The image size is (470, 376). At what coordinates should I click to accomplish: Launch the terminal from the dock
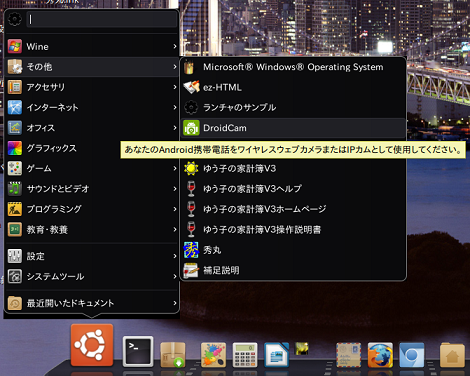tap(138, 351)
